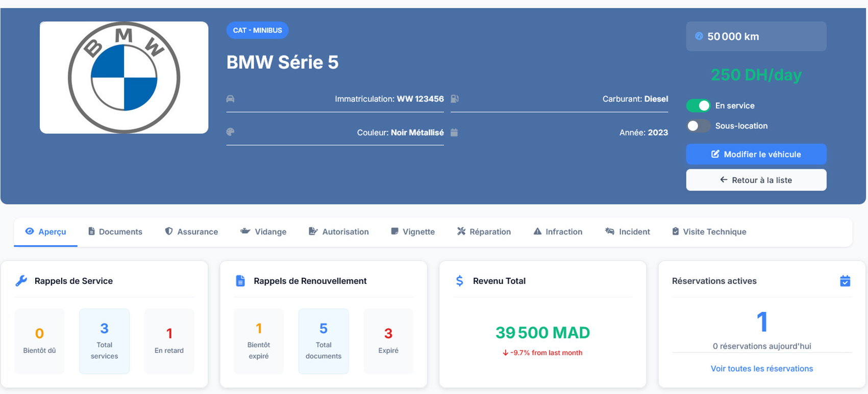Image resolution: width=868 pixels, height=394 pixels.
Task: Open the Infraction tab
Action: pos(558,232)
